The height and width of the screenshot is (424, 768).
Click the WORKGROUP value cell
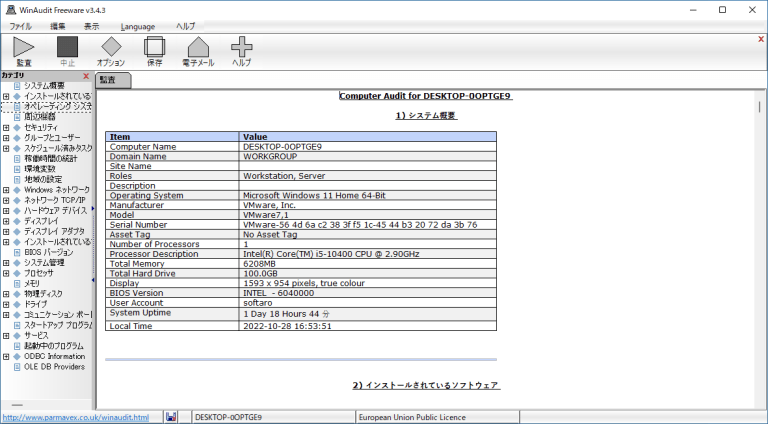point(367,157)
